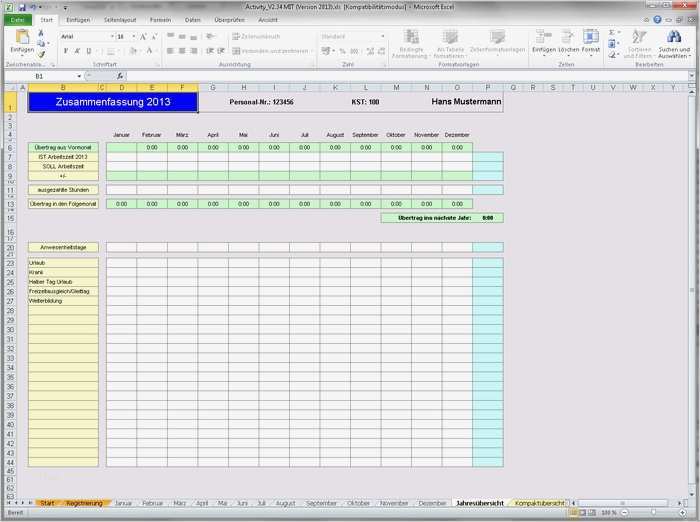
Task: Increase indent icon
Action: click(x=221, y=51)
